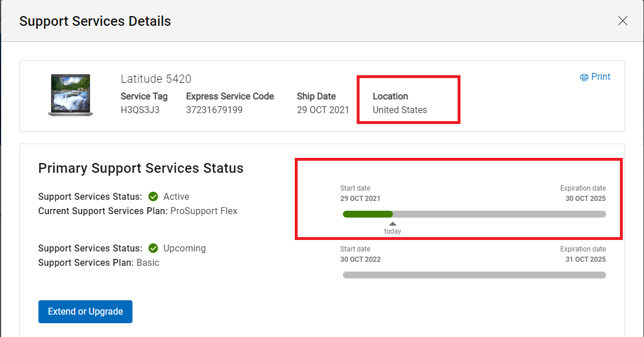
Task: Click the 31 OCT 2025 expiration date
Action: coord(585,259)
